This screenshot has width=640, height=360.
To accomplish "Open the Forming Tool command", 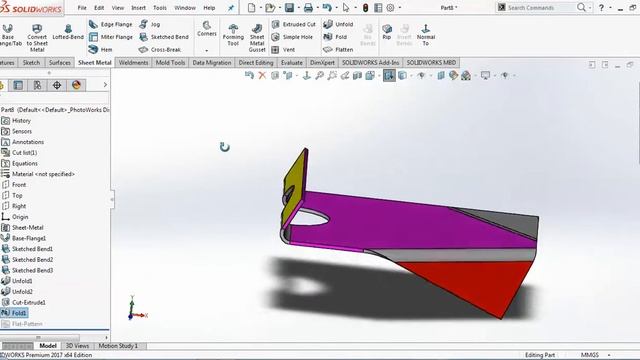I will [233, 35].
